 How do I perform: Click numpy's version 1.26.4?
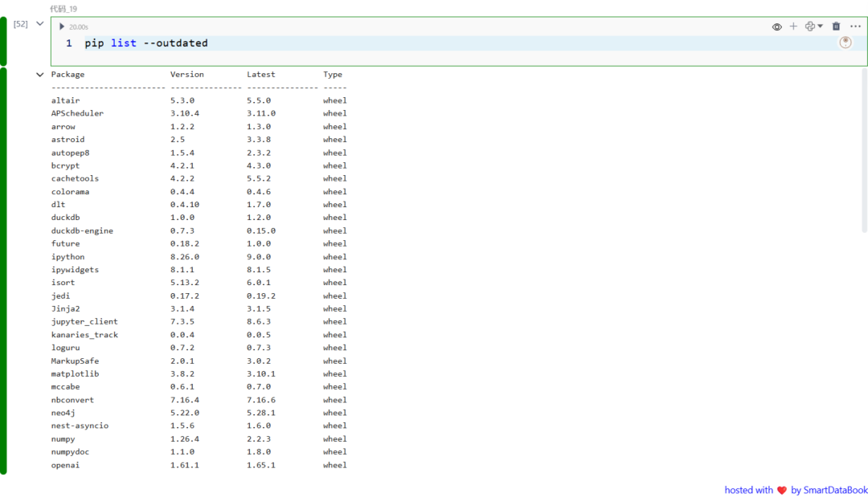point(184,439)
